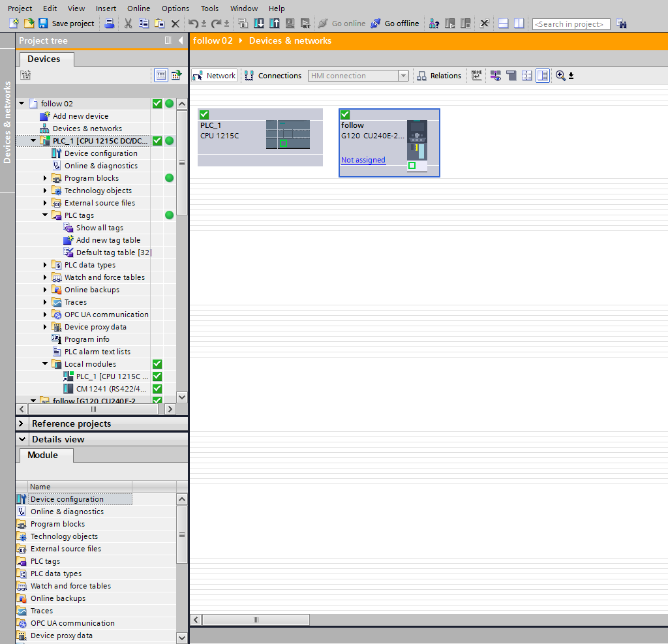Viewport: 668px width, 644px height.
Task: Click the Cut scissors icon
Action: tap(128, 23)
